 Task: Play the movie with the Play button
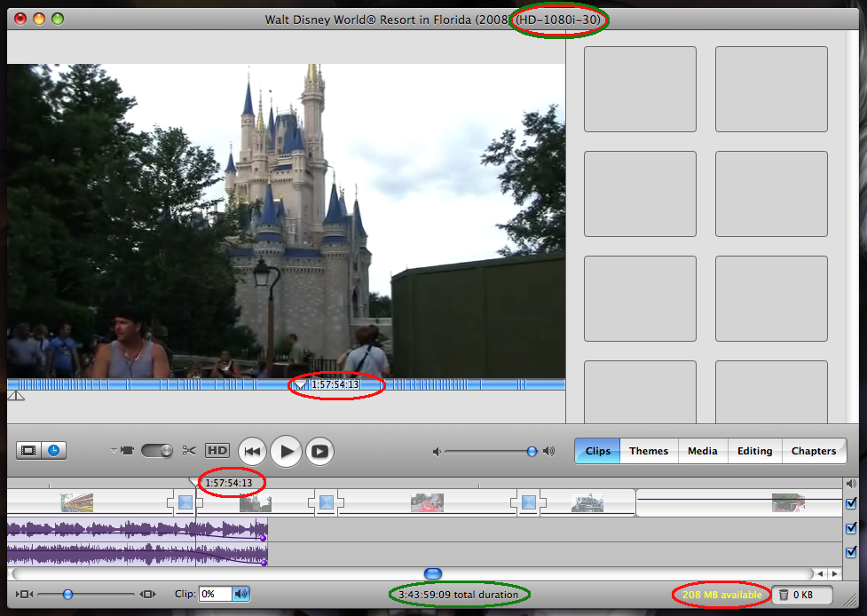click(x=286, y=451)
